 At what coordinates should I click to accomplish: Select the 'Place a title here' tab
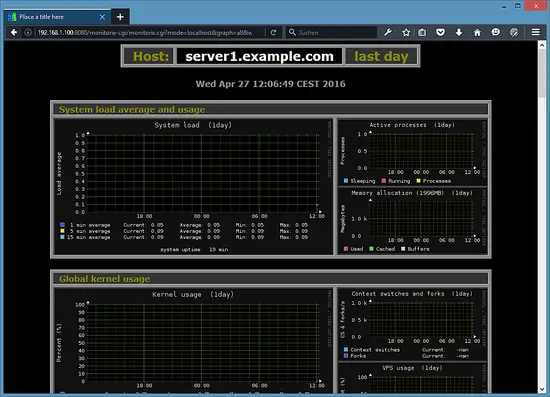click(58, 17)
